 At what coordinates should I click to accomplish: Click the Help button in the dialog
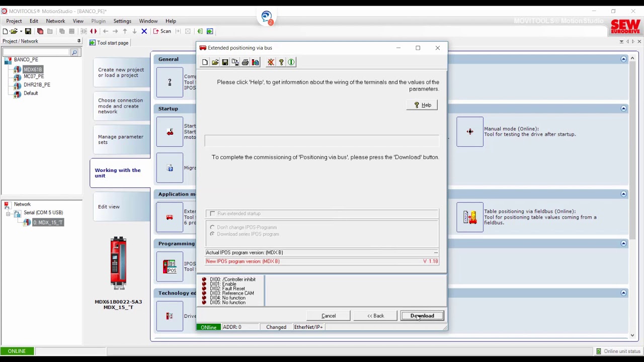tap(422, 105)
